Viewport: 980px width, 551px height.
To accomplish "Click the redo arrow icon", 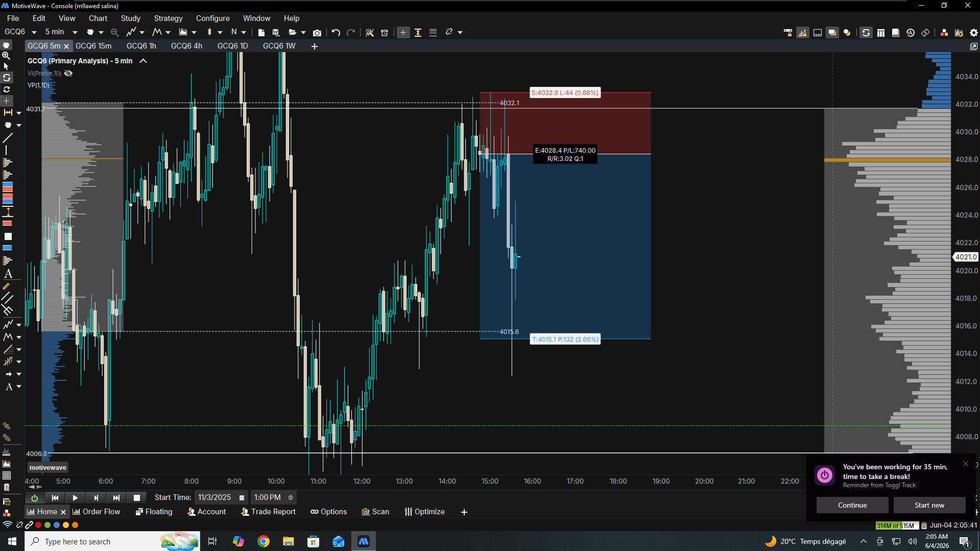I will tap(351, 32).
